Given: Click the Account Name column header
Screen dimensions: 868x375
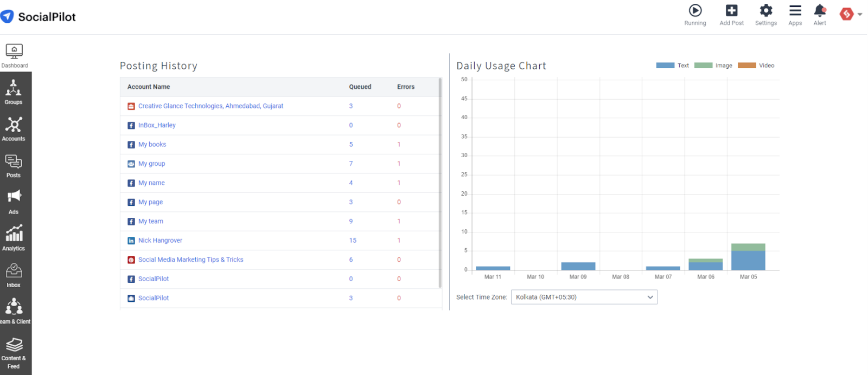Looking at the screenshot, I should click(x=149, y=87).
